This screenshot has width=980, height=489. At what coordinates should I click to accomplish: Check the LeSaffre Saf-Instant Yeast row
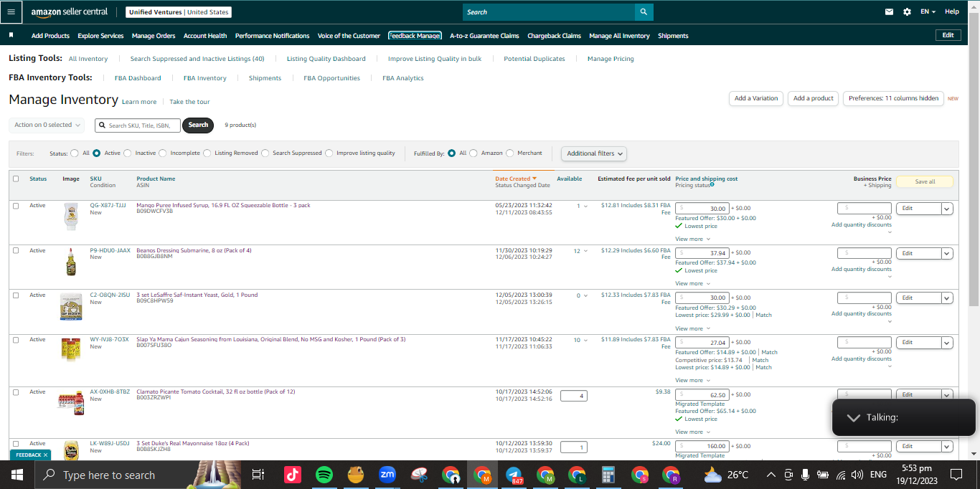(x=16, y=295)
